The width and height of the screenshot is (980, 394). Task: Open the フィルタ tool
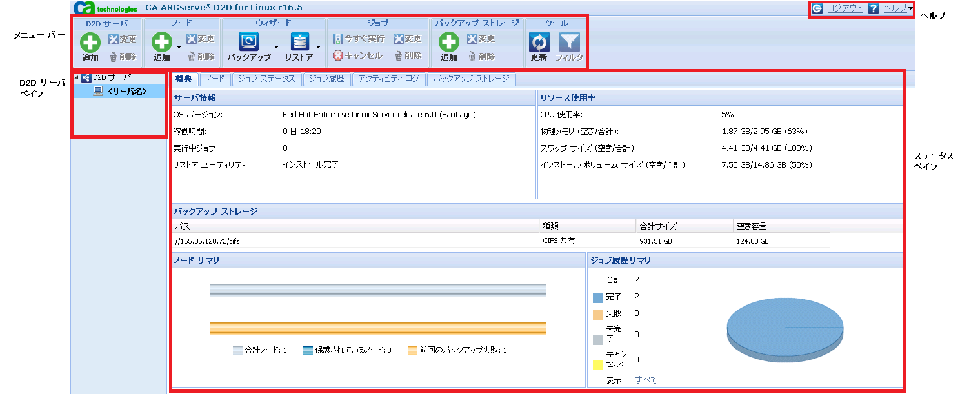pyautogui.click(x=569, y=48)
